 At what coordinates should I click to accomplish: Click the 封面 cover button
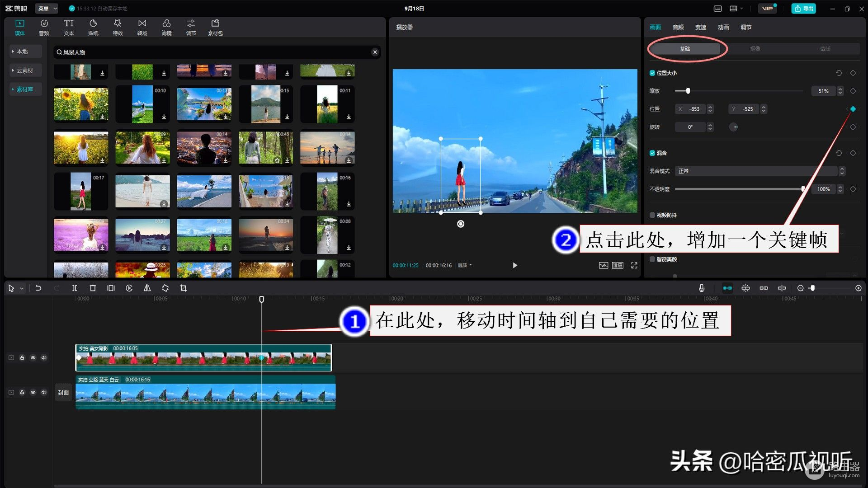pos(63,393)
